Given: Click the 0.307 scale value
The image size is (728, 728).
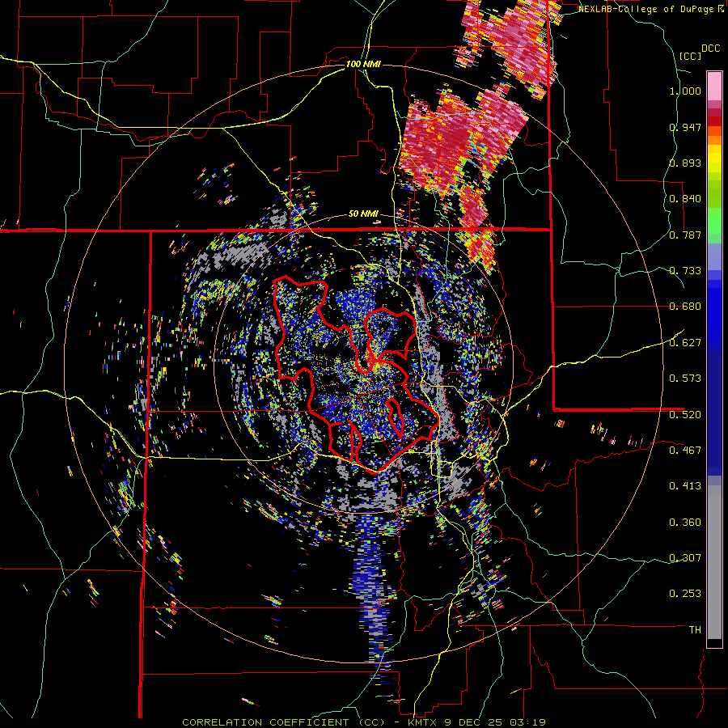Looking at the screenshot, I should click(685, 557).
